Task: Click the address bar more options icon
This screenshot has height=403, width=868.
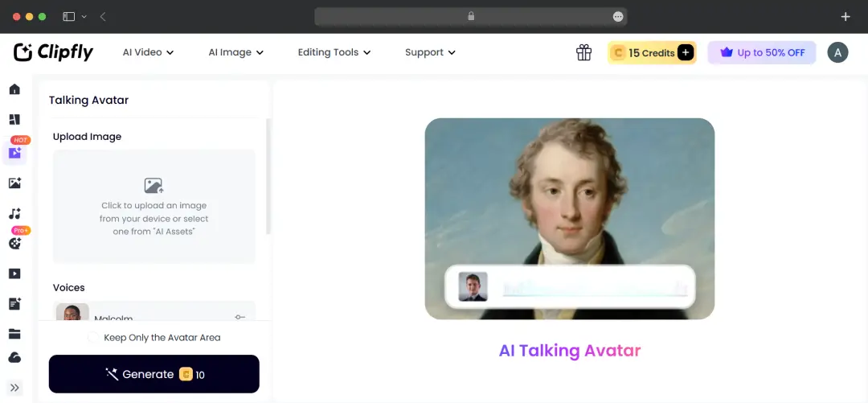Action: pyautogui.click(x=618, y=17)
